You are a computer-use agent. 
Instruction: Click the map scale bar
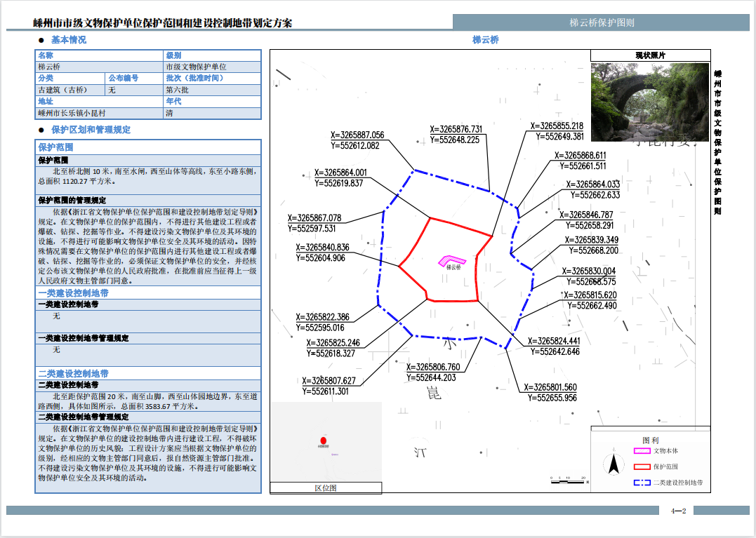[x=567, y=479]
